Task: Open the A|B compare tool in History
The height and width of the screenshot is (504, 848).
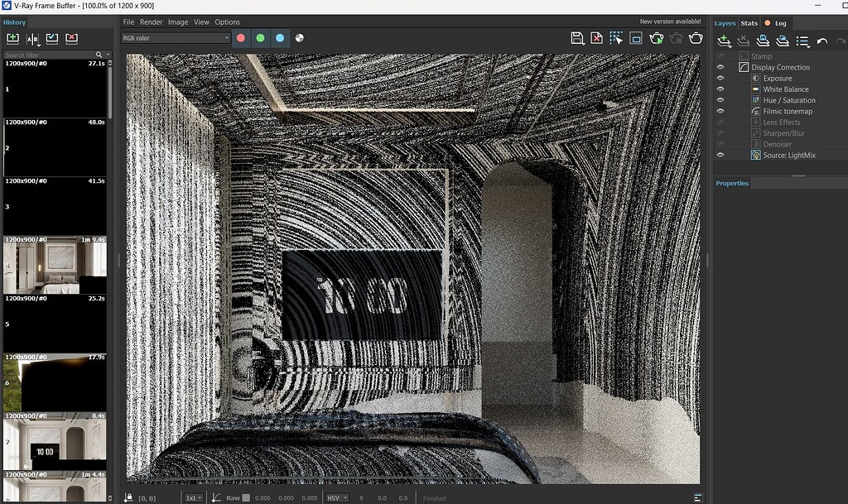Action: [32, 38]
